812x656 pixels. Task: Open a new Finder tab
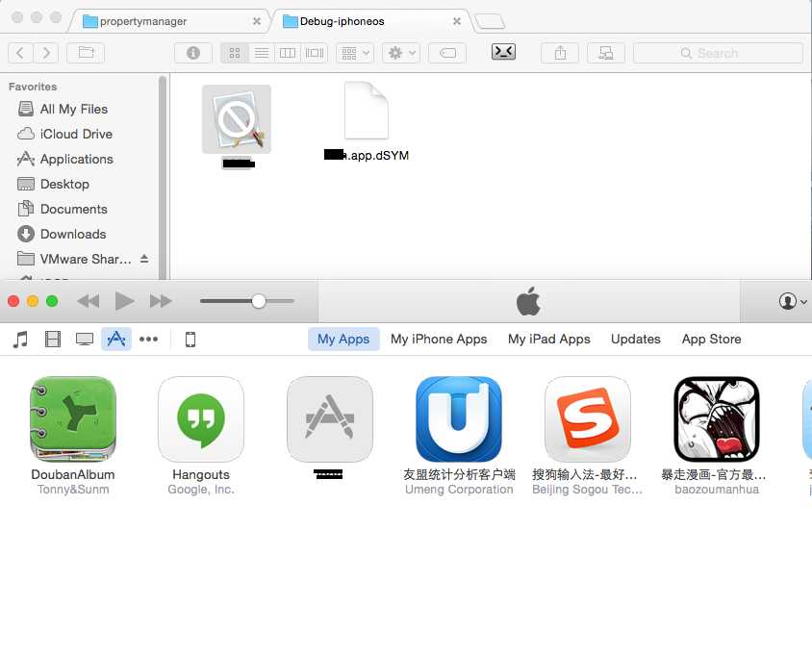pyautogui.click(x=490, y=21)
